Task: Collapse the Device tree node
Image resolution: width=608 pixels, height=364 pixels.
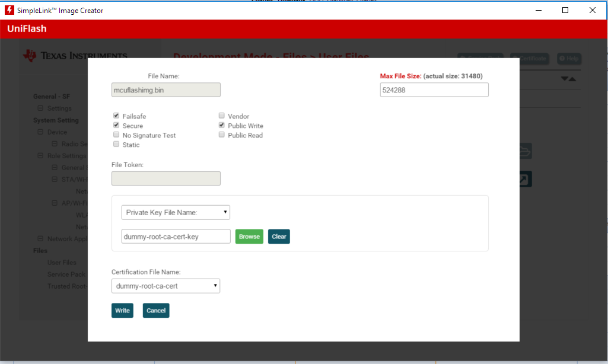Action: tap(40, 132)
